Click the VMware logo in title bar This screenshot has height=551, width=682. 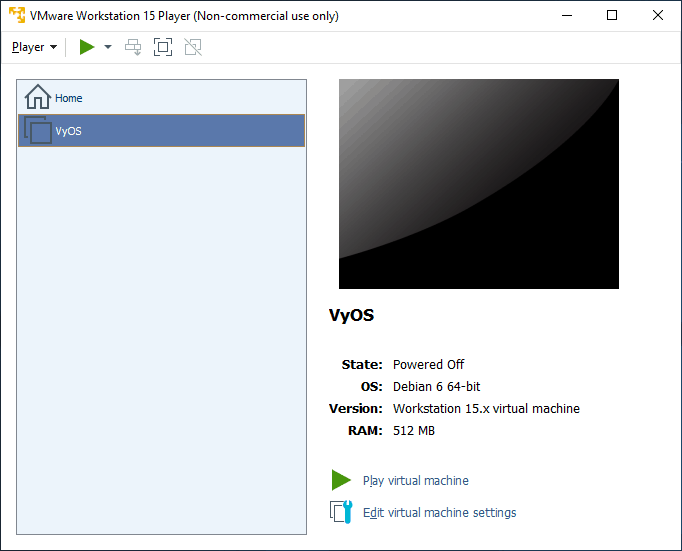coord(16,15)
